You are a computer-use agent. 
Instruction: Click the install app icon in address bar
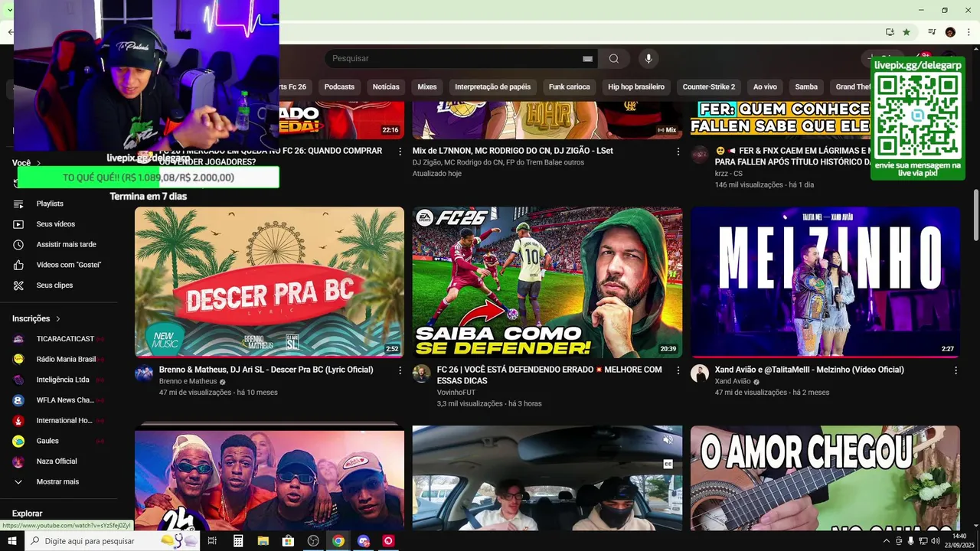pos(890,32)
